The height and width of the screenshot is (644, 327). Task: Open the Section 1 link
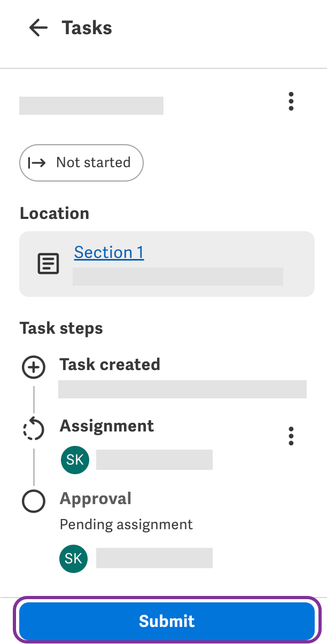point(108,252)
